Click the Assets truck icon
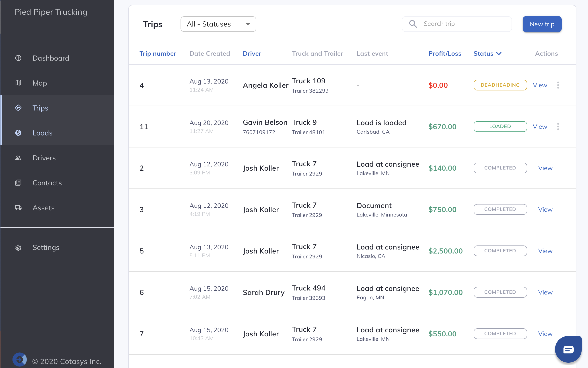Viewport: 588px width, 368px height. [x=18, y=208]
